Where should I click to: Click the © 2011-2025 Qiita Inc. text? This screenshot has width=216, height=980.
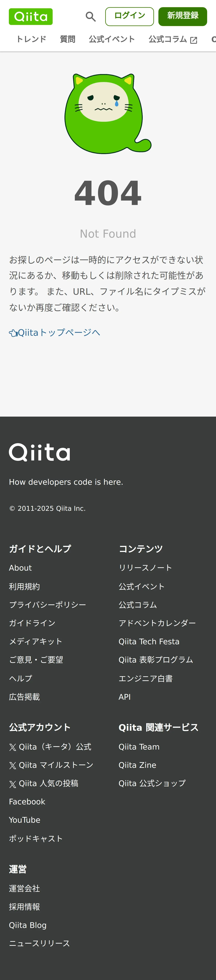pyautogui.click(x=47, y=508)
